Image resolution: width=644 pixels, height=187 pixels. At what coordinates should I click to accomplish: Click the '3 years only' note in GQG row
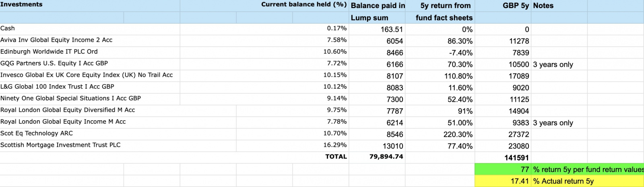click(x=553, y=64)
